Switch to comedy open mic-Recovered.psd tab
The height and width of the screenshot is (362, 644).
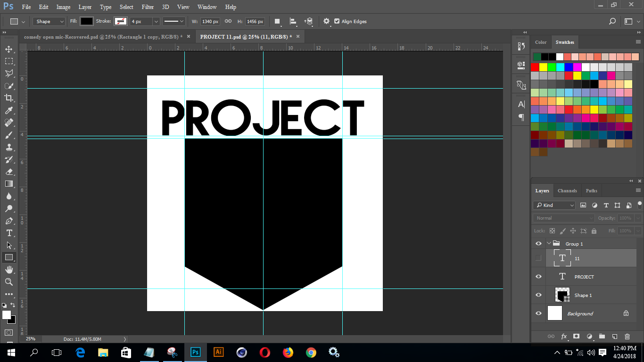click(x=103, y=36)
